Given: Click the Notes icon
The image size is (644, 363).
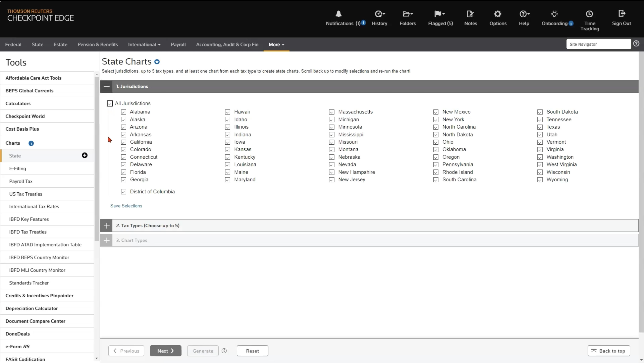Looking at the screenshot, I should coord(470,14).
